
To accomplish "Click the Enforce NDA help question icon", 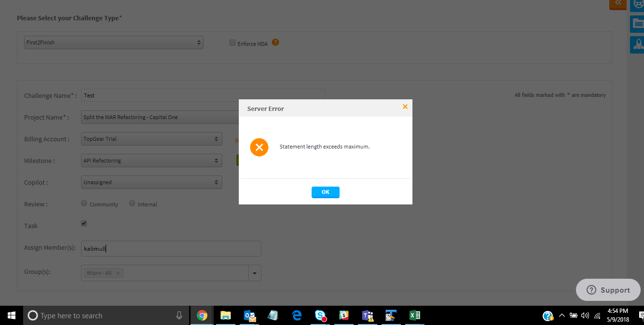I will [x=275, y=42].
